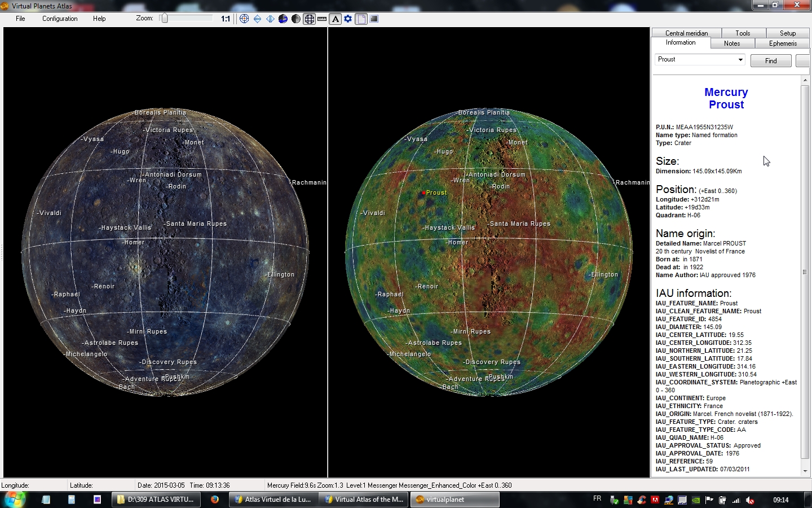
Task: Toggle feature name labels (A button)
Action: point(336,19)
